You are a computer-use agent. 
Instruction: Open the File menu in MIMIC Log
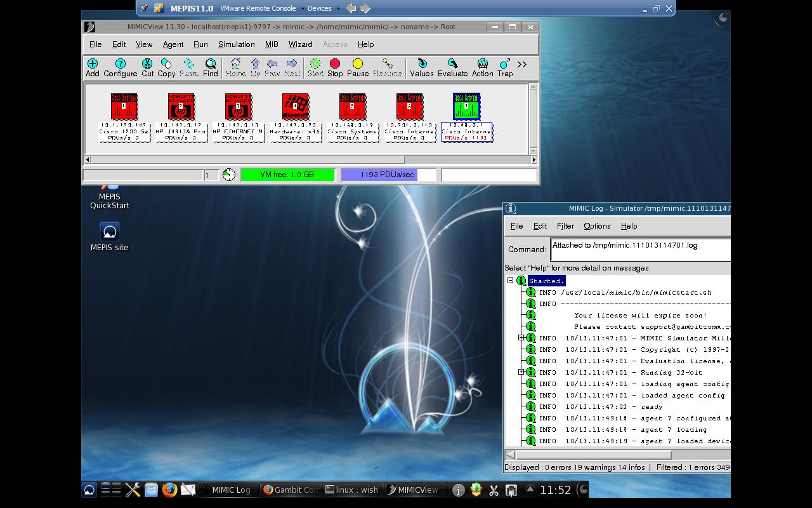(x=516, y=226)
